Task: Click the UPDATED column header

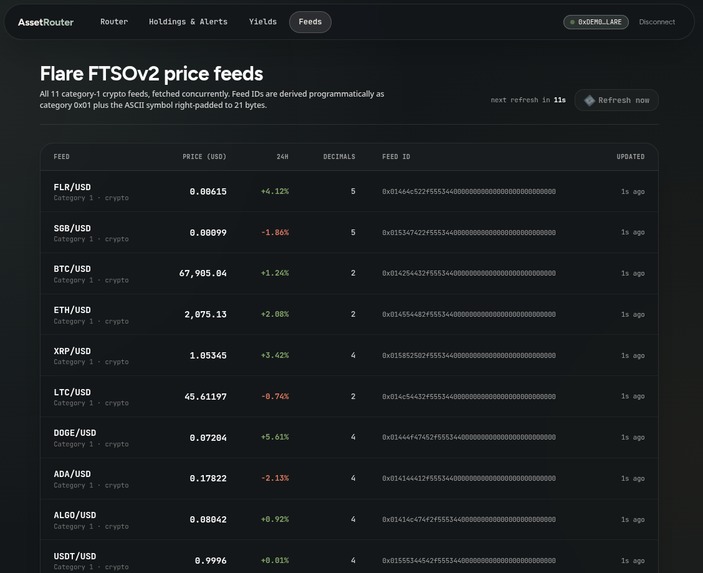Action: [630, 156]
